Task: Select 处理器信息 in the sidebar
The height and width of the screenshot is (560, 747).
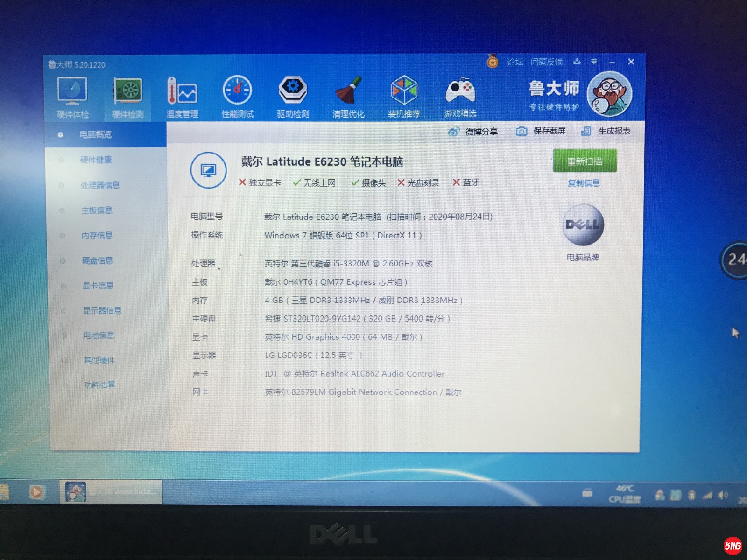Action: click(x=100, y=185)
